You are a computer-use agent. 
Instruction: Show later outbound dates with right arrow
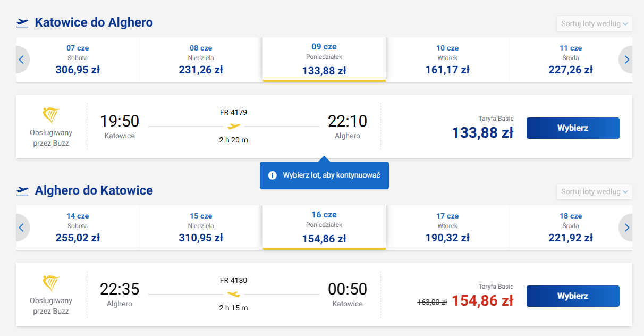(627, 60)
